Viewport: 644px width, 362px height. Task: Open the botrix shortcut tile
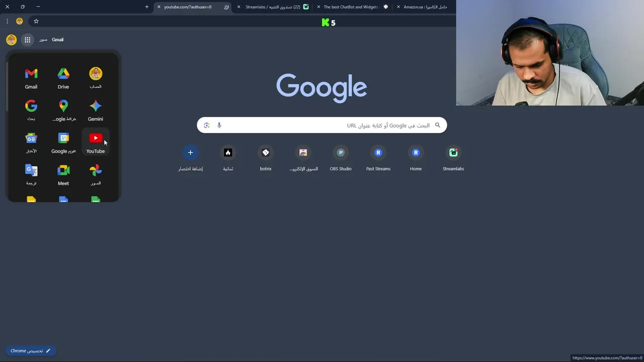266,158
